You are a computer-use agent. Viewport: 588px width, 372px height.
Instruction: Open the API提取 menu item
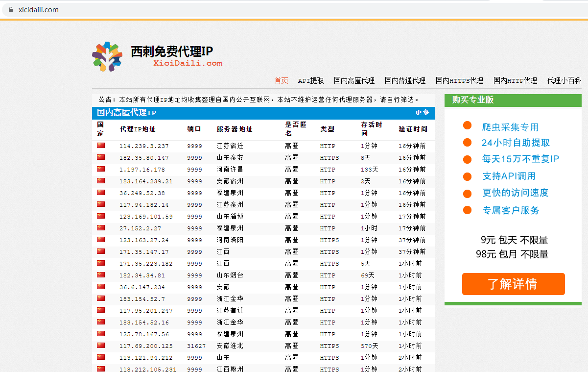coord(311,81)
